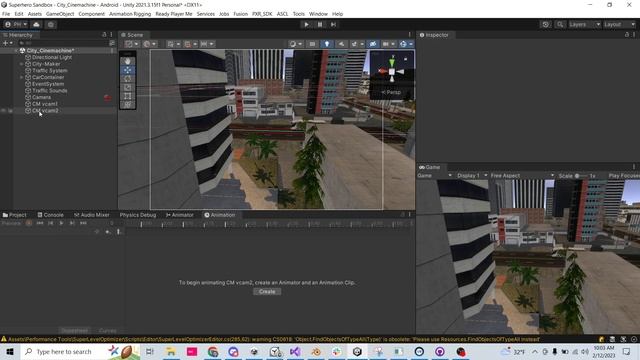
Task: Open tool handle position dropdown in Scene toolbar
Action: (131, 44)
